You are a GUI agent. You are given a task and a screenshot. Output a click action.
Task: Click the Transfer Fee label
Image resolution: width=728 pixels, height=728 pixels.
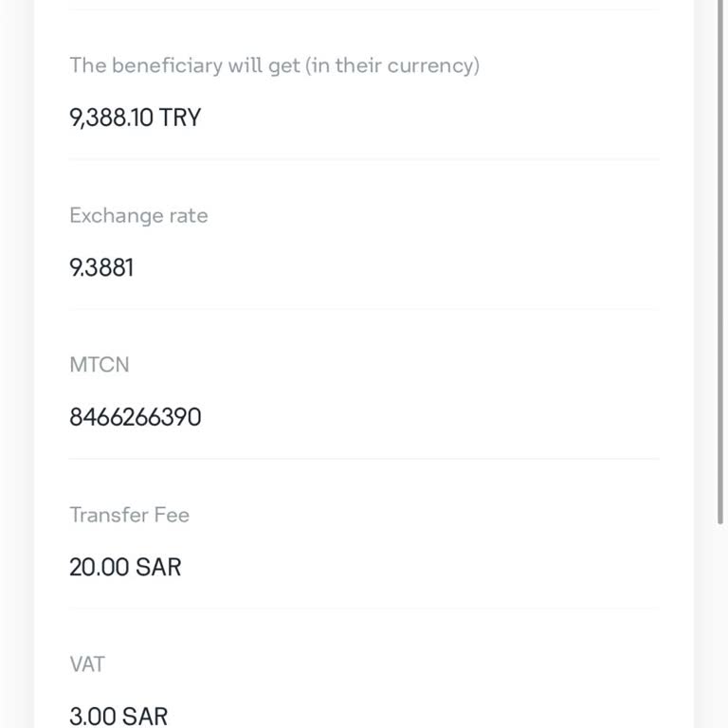click(x=129, y=515)
